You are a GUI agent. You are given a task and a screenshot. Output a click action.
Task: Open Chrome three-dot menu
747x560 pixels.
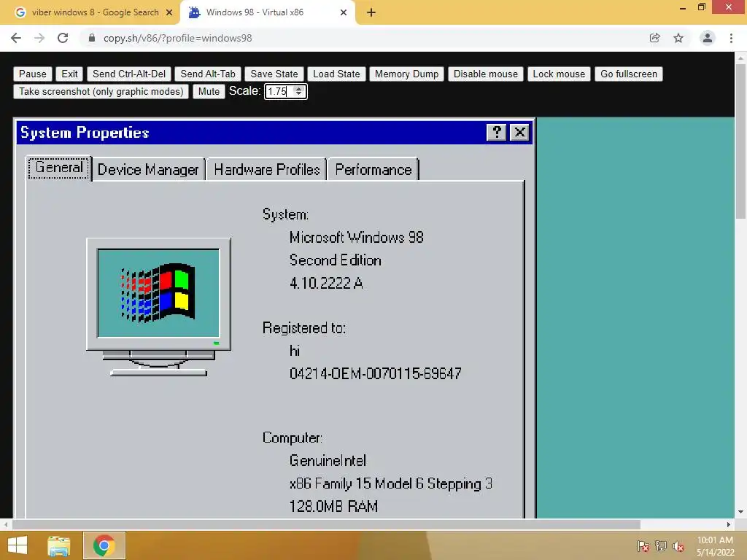(x=731, y=38)
